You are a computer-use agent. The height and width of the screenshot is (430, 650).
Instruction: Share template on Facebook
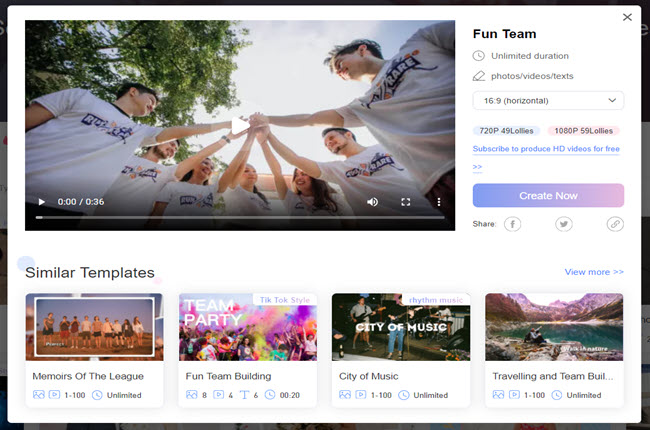point(512,224)
